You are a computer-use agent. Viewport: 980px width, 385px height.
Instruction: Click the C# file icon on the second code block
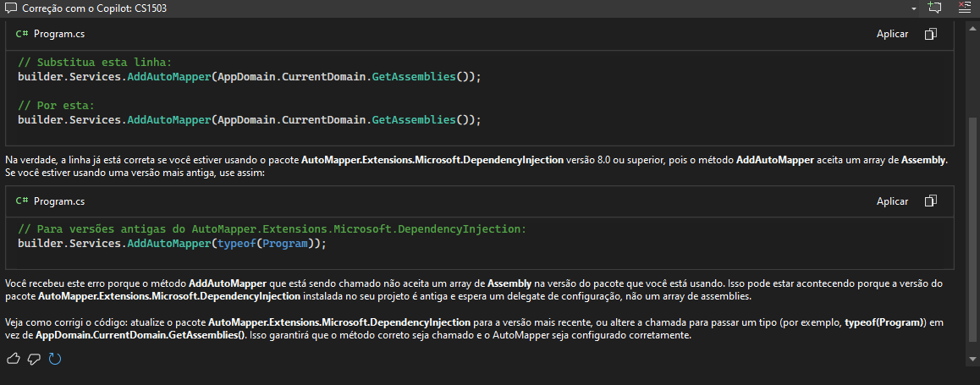tap(22, 201)
